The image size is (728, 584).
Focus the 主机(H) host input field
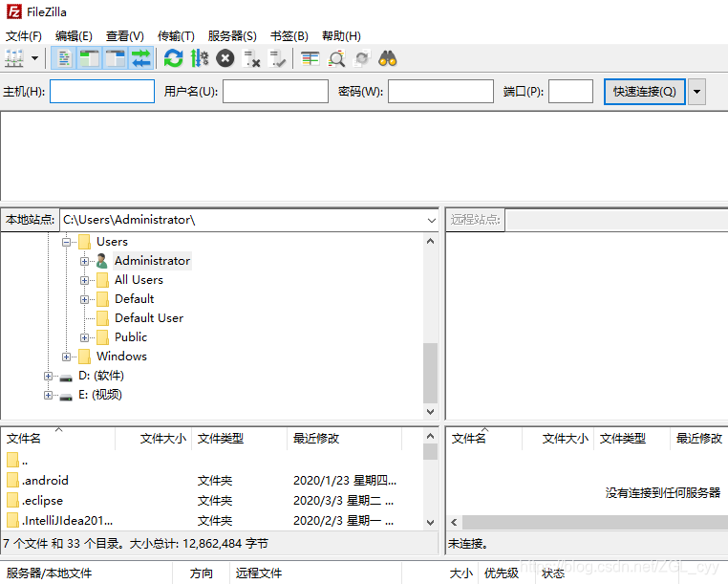pos(102,91)
